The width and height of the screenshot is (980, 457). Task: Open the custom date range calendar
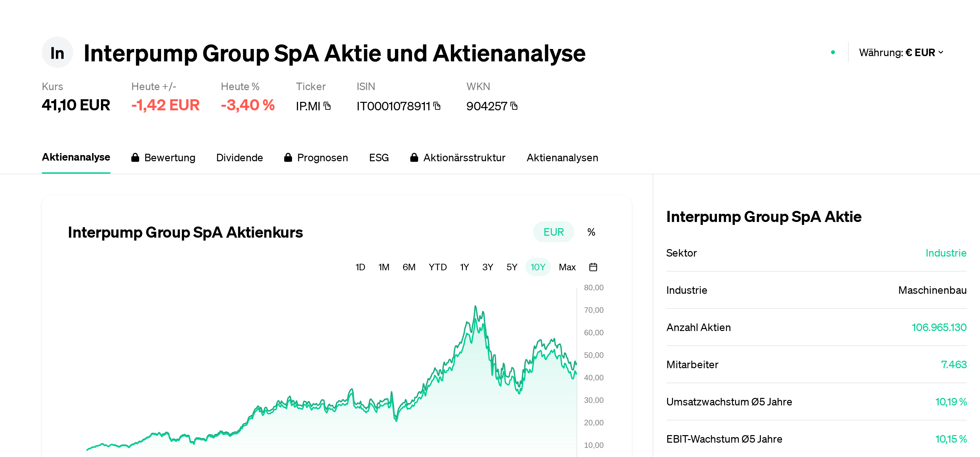(x=593, y=267)
